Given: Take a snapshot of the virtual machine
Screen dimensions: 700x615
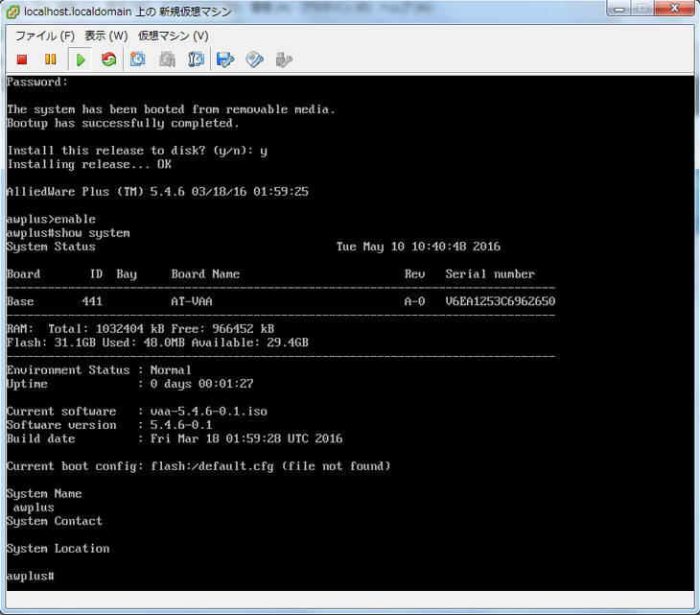Looking at the screenshot, I should (138, 59).
